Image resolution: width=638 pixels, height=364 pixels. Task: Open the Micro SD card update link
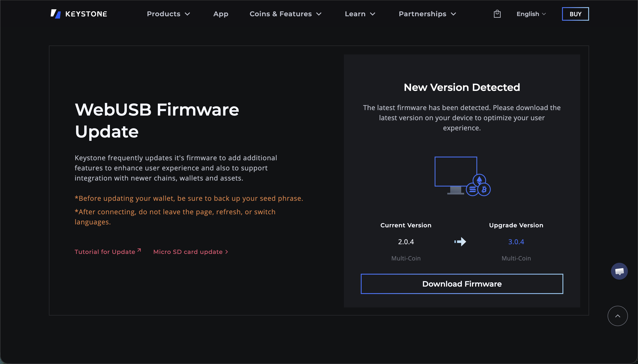191,252
